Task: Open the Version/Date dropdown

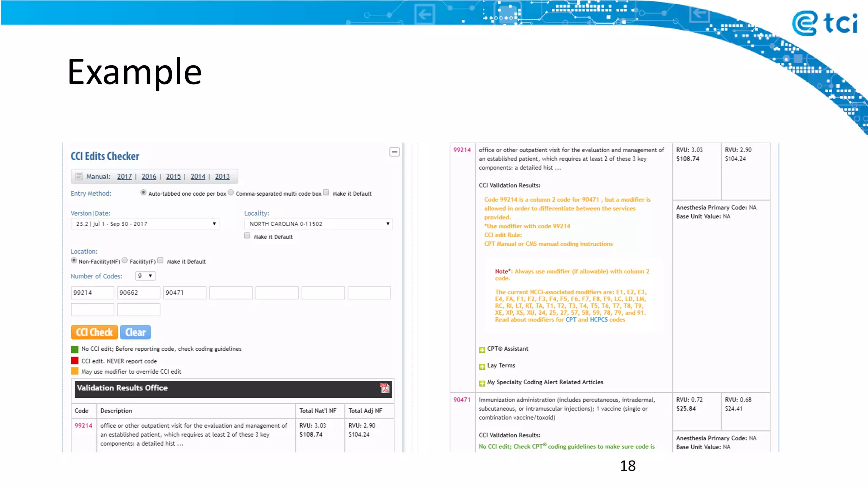Action: tap(145, 224)
